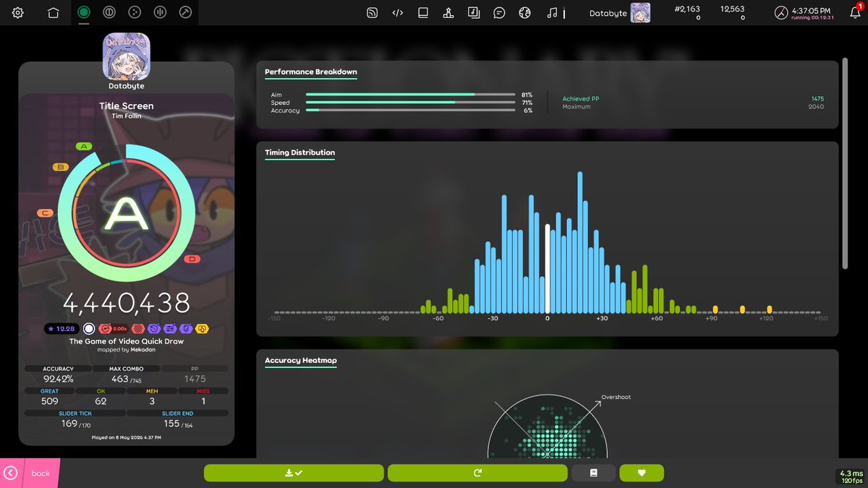The image size is (868, 488).
Task: Click the score 4,440,438
Action: click(x=127, y=303)
